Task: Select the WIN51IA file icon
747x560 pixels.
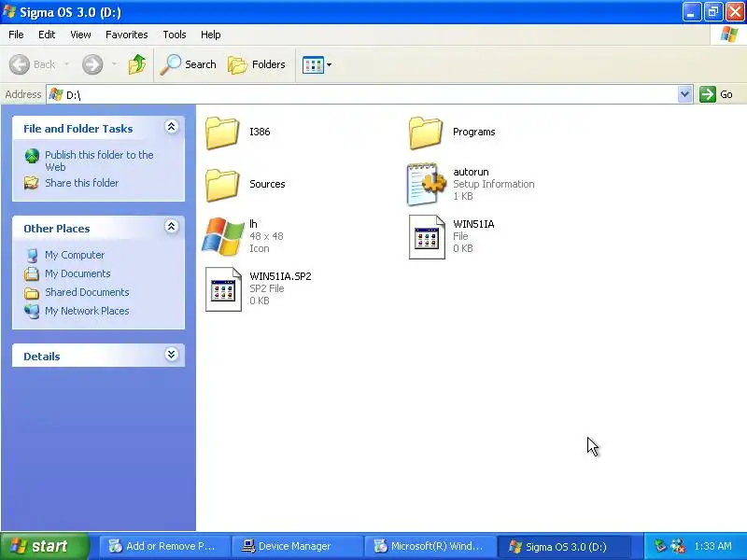Action: 427,237
